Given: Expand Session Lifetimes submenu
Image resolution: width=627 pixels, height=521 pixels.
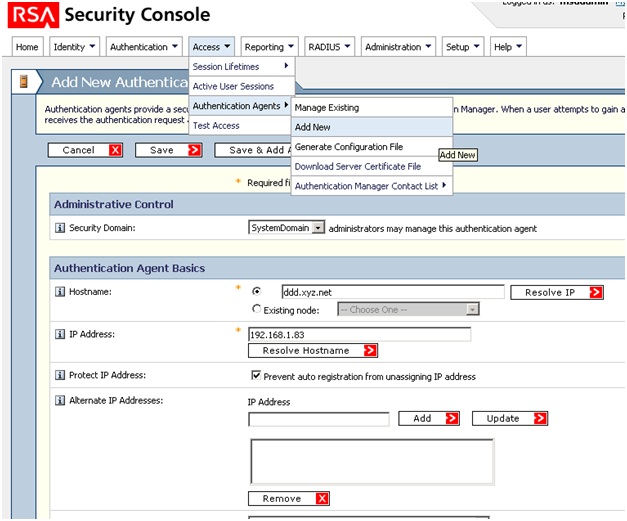Looking at the screenshot, I should [242, 67].
